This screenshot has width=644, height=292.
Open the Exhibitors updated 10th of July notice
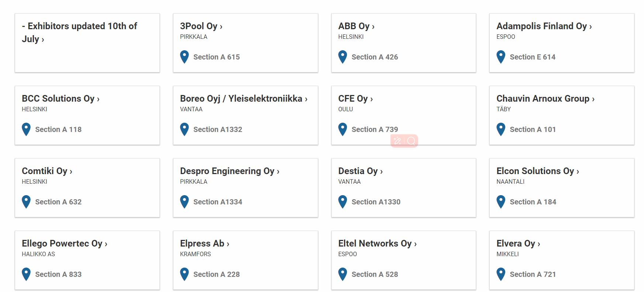79,33
